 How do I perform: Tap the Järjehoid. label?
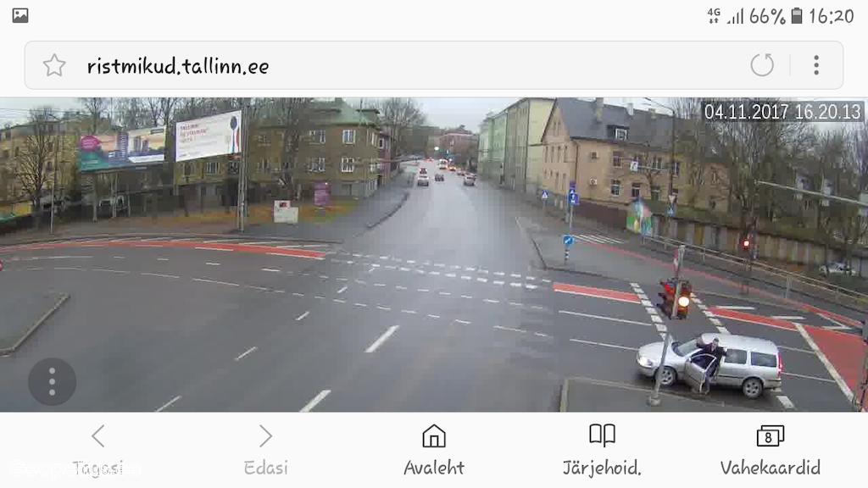[x=603, y=468]
